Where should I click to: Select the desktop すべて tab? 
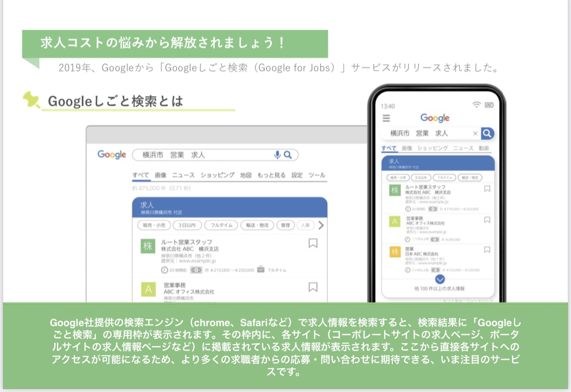click(141, 175)
